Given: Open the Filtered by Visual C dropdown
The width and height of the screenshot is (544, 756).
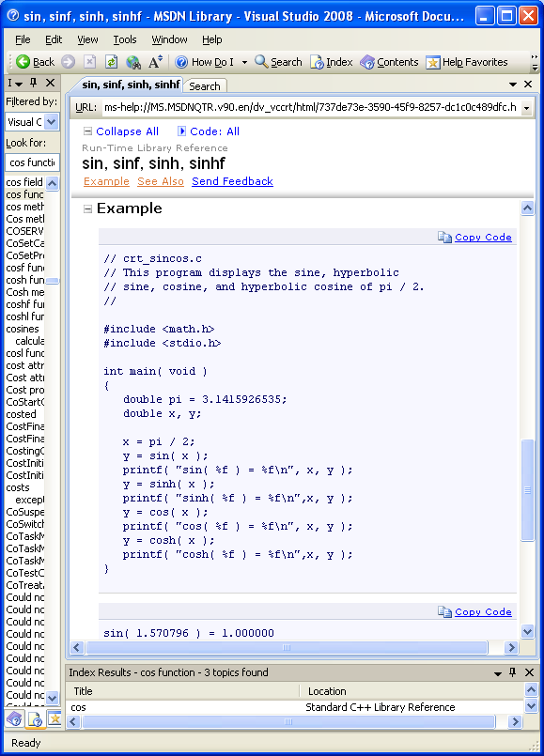Looking at the screenshot, I should click(x=51, y=122).
